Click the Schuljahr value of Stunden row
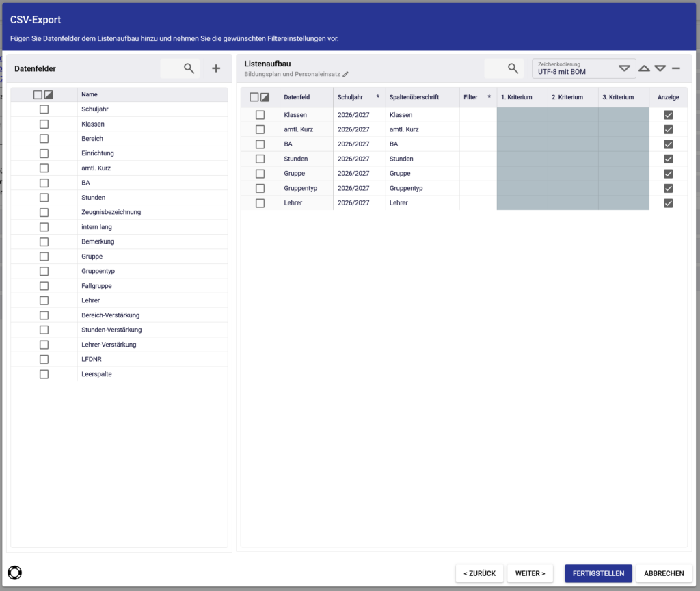Screen dimensions: 700x591 point(360,159)
